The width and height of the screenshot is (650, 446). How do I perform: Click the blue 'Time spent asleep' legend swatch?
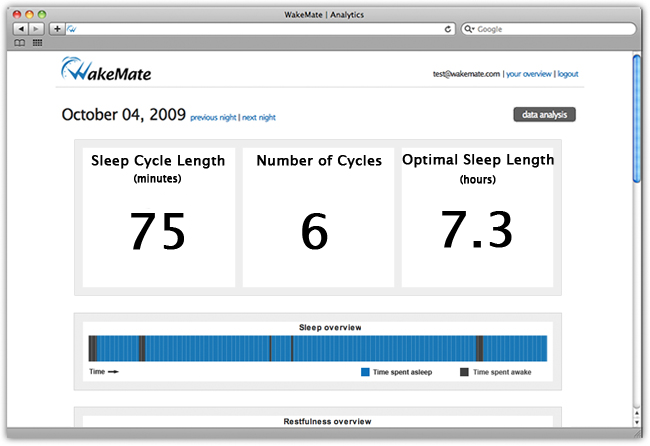tap(365, 372)
